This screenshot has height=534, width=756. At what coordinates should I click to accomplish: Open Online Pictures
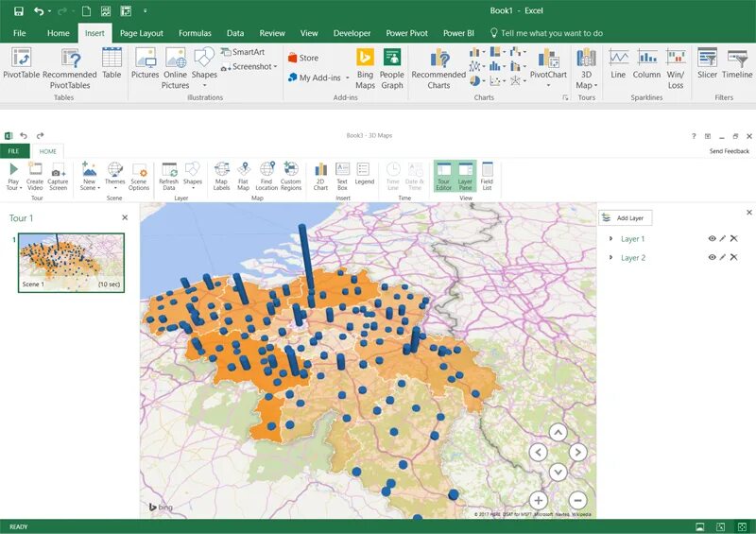pos(175,68)
